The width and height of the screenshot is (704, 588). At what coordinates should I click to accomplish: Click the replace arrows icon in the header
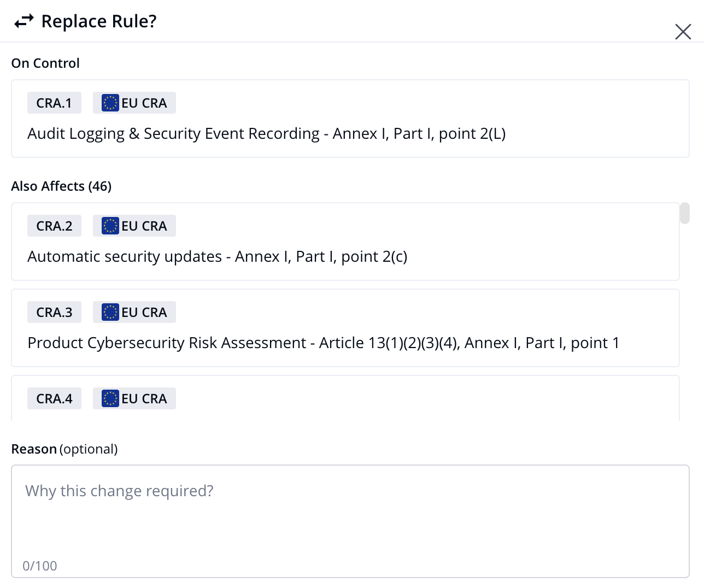pyautogui.click(x=24, y=21)
